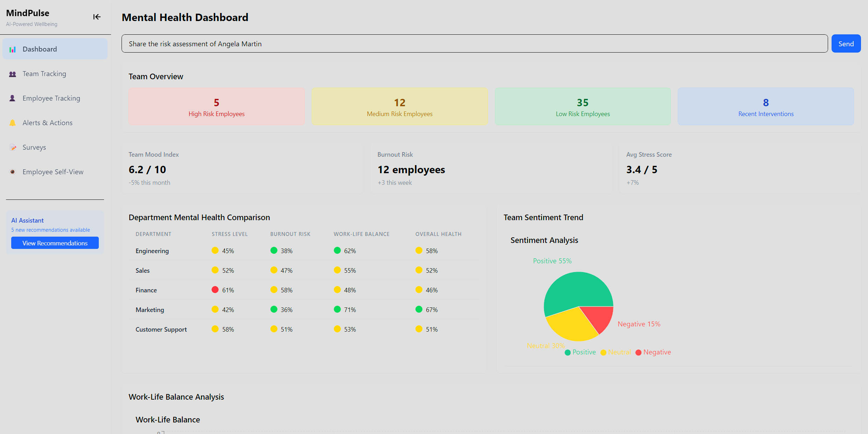The width and height of the screenshot is (868, 434).
Task: Open the High Risk Employees card
Action: 216,107
